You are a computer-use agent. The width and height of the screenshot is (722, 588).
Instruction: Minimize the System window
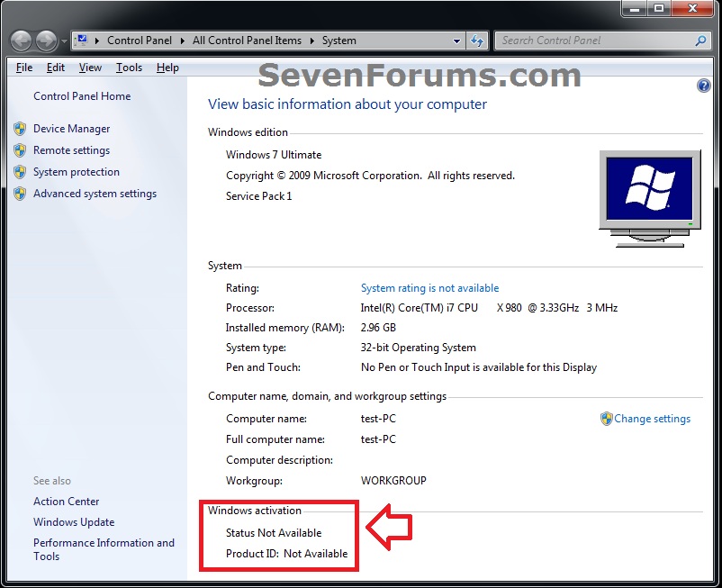pyautogui.click(x=635, y=8)
